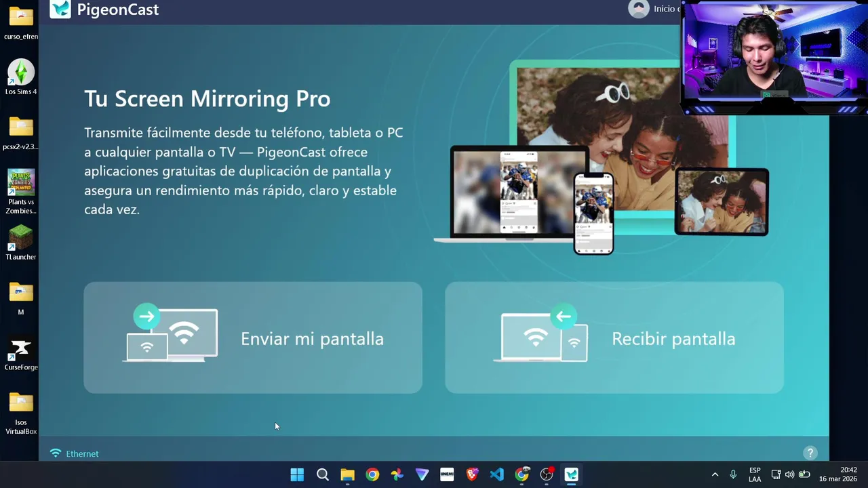Click the tablet mockup in hero image
The image size is (868, 488).
(x=722, y=202)
